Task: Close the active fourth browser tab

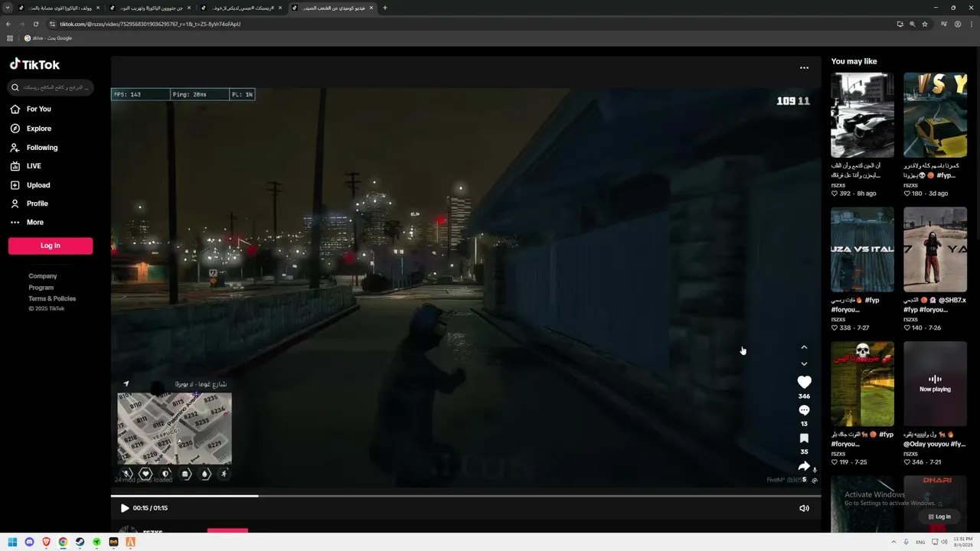Action: tap(371, 8)
